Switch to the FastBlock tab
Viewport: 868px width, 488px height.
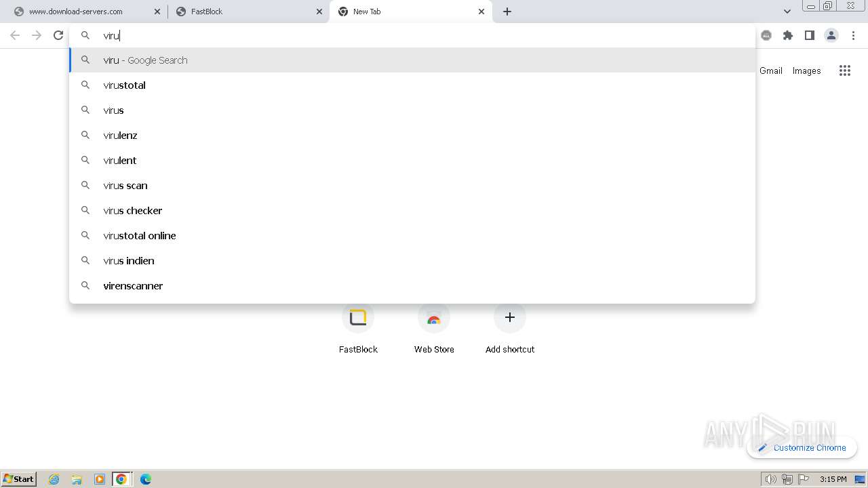248,12
